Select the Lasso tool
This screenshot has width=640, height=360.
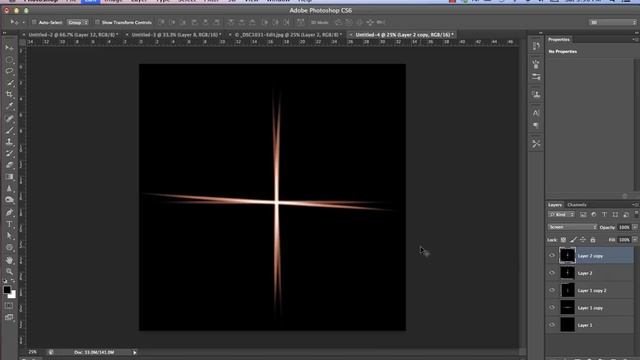(9, 71)
